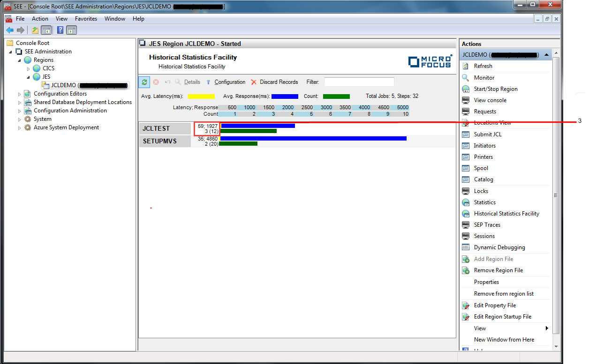Select Start/Stop Region action
The width and height of the screenshot is (604, 364).
point(496,89)
